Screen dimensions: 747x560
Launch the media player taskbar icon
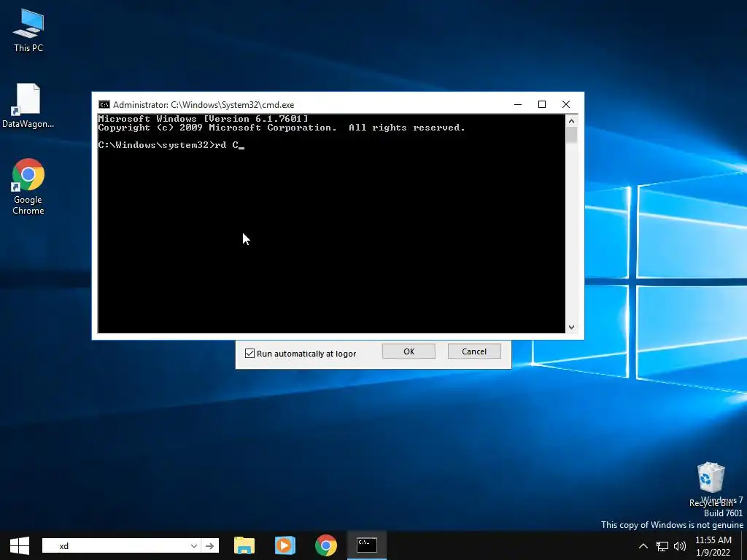pyautogui.click(x=285, y=545)
